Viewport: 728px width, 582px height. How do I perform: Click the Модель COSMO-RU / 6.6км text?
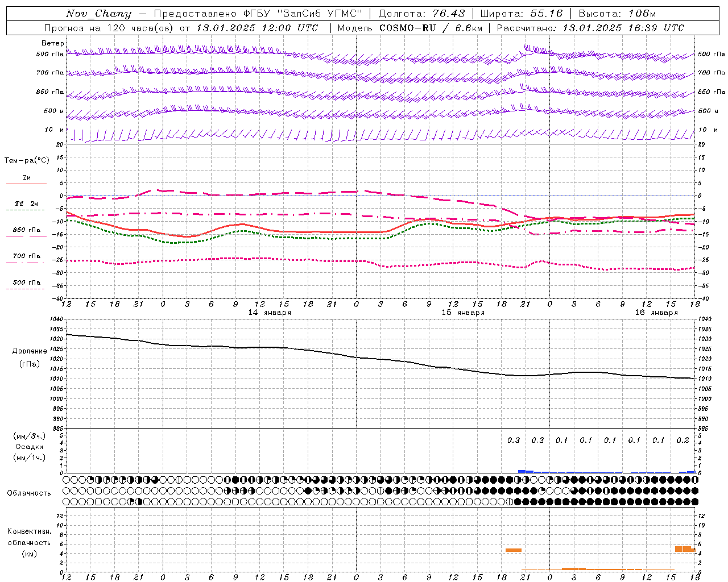coord(410,28)
